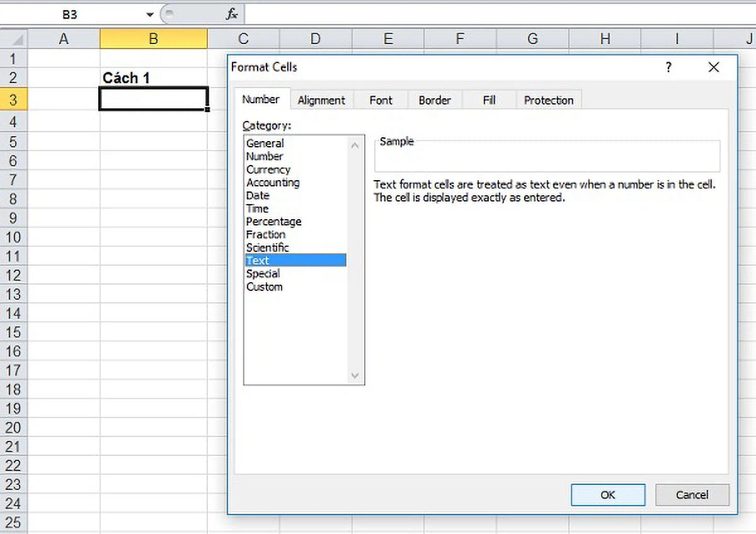Open the Fill tab
This screenshot has height=534, width=756.
pos(489,99)
